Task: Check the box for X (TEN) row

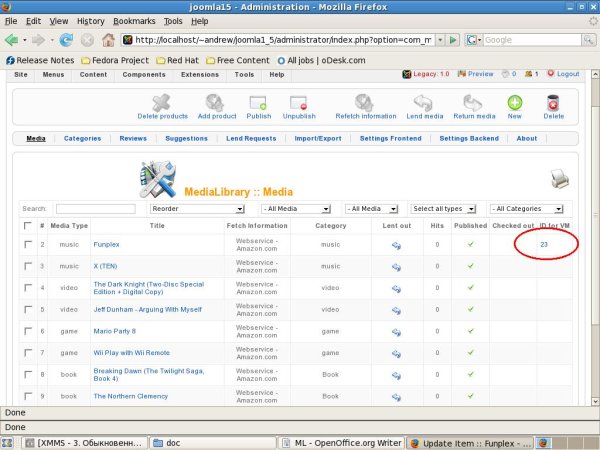Action: 28,266
